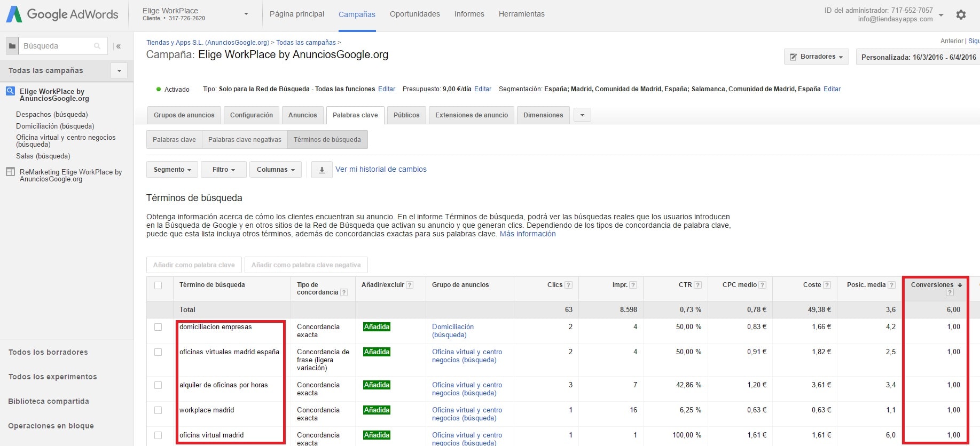Click the folder icon beside search box
The width and height of the screenshot is (980, 446).
[12, 46]
